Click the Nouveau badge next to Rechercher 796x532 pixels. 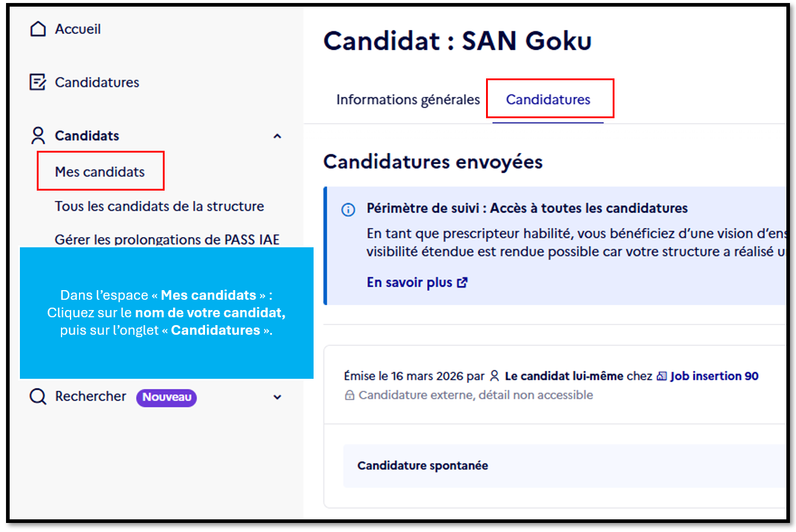point(166,397)
